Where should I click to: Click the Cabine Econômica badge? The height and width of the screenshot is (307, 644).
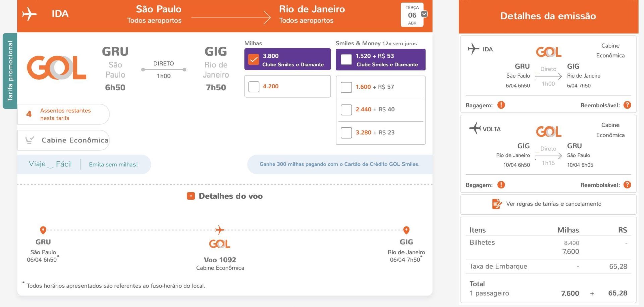pos(63,140)
